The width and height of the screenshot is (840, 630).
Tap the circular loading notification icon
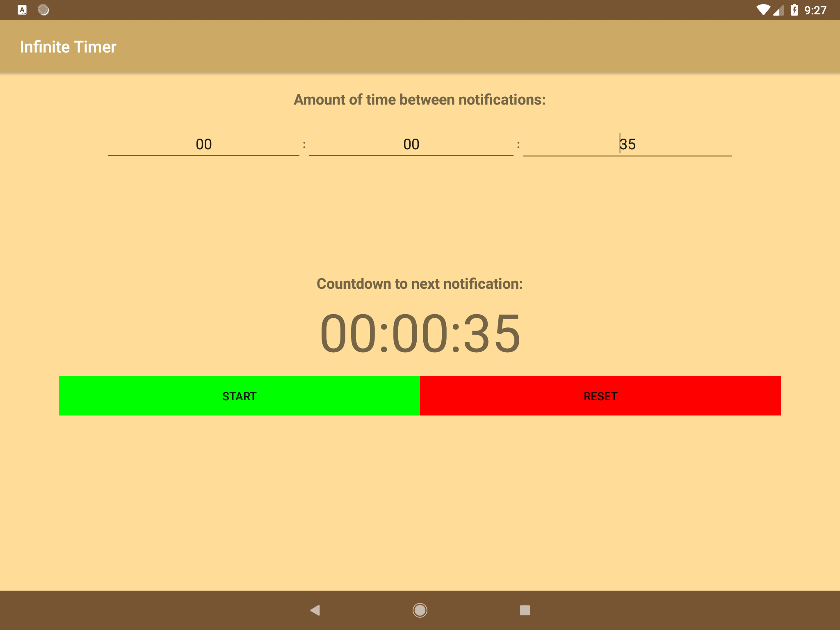[43, 10]
